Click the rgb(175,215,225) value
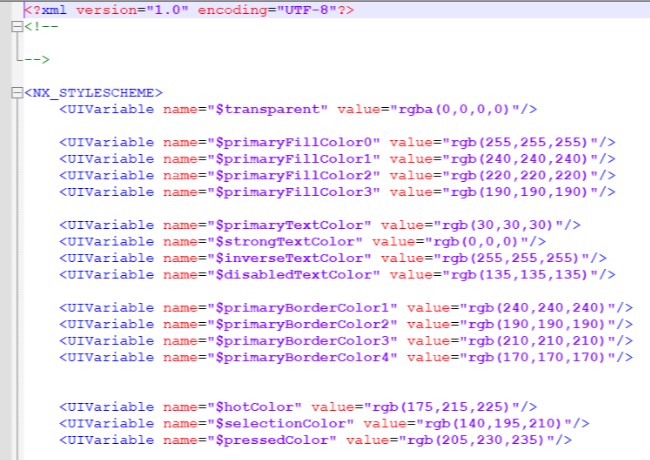This screenshot has width=650, height=460. 441,407
